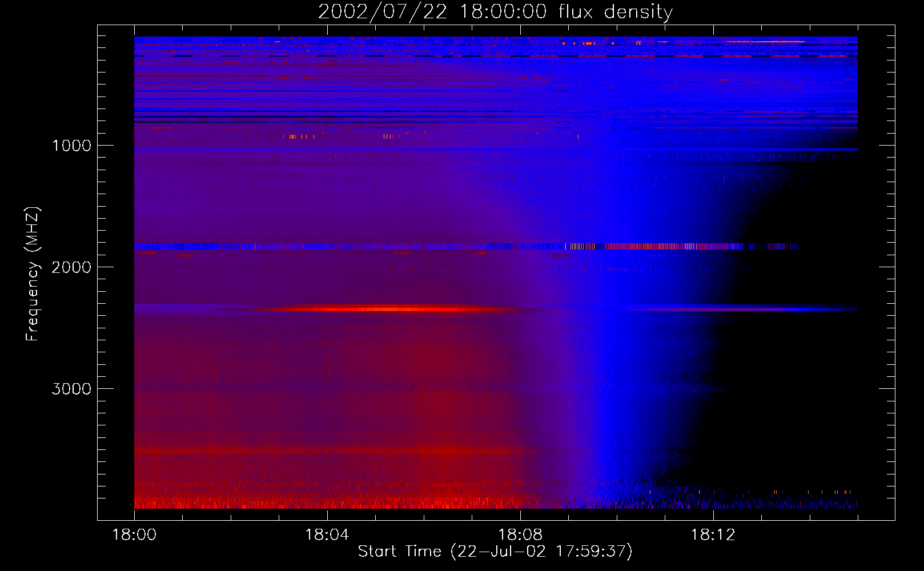This screenshot has height=571, width=924.
Task: Click the "Start Time (22-Jul-02 17:59:37)" axis label
Action: [495, 552]
